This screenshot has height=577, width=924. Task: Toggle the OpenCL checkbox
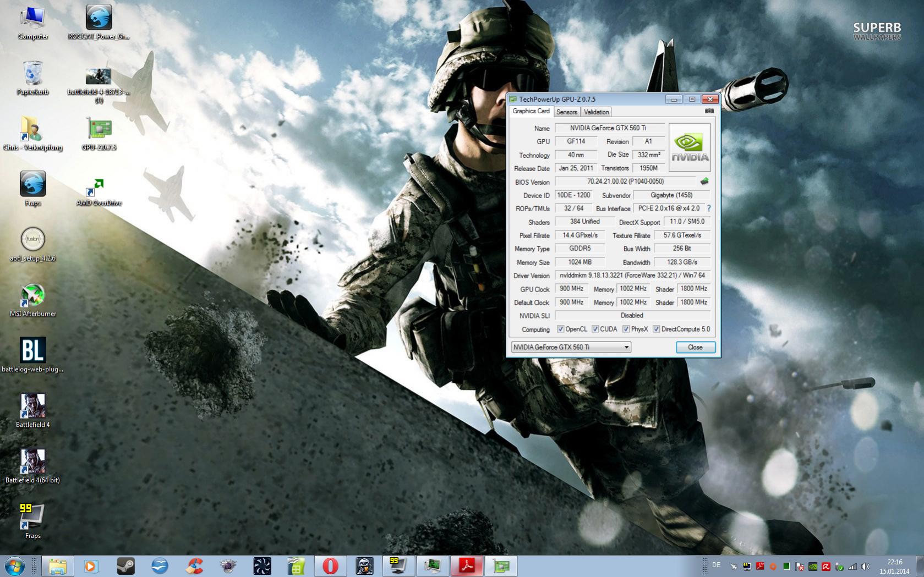(x=560, y=329)
